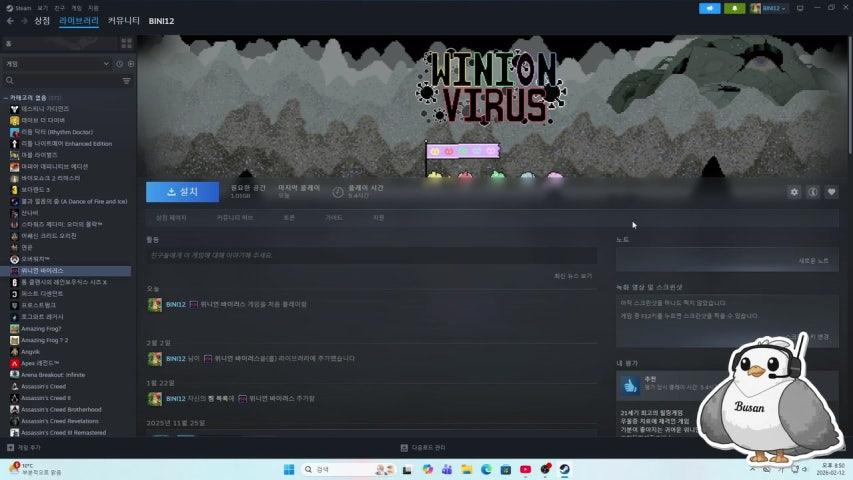
Task: Open the 커뮤니티 허브 community hub link
Action: click(234, 218)
